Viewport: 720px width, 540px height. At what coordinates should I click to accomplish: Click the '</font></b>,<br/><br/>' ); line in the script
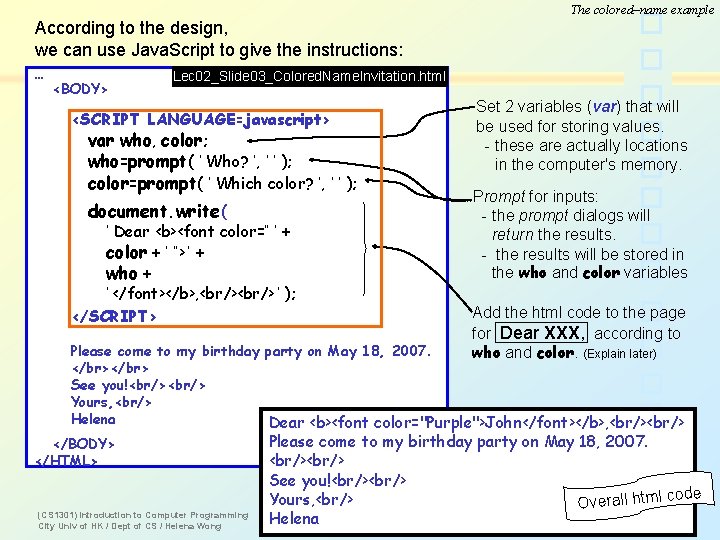(201, 293)
